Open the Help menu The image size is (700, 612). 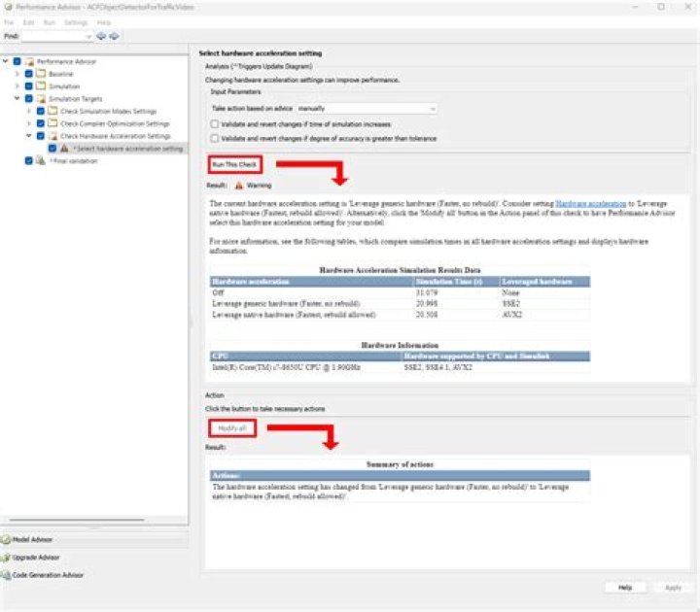104,22
